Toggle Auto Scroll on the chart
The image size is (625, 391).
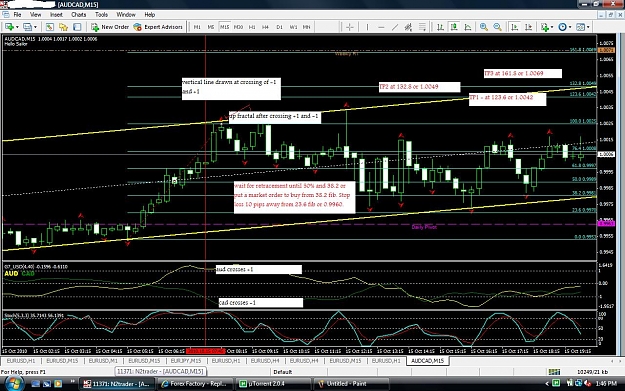tap(515, 27)
